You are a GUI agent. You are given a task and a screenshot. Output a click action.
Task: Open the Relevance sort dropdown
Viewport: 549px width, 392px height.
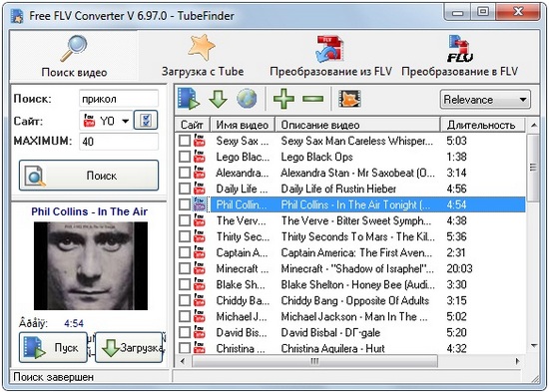[x=485, y=100]
